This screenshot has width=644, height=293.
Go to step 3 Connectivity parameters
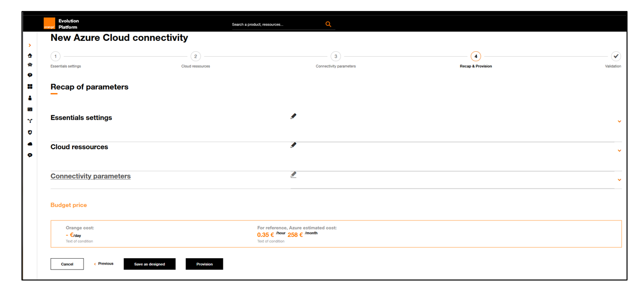point(336,56)
